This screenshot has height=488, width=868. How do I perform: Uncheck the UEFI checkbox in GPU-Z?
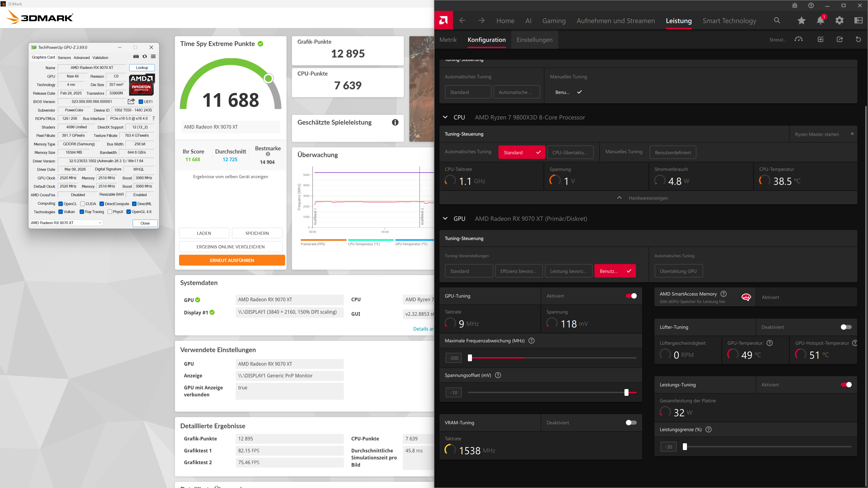tap(141, 102)
